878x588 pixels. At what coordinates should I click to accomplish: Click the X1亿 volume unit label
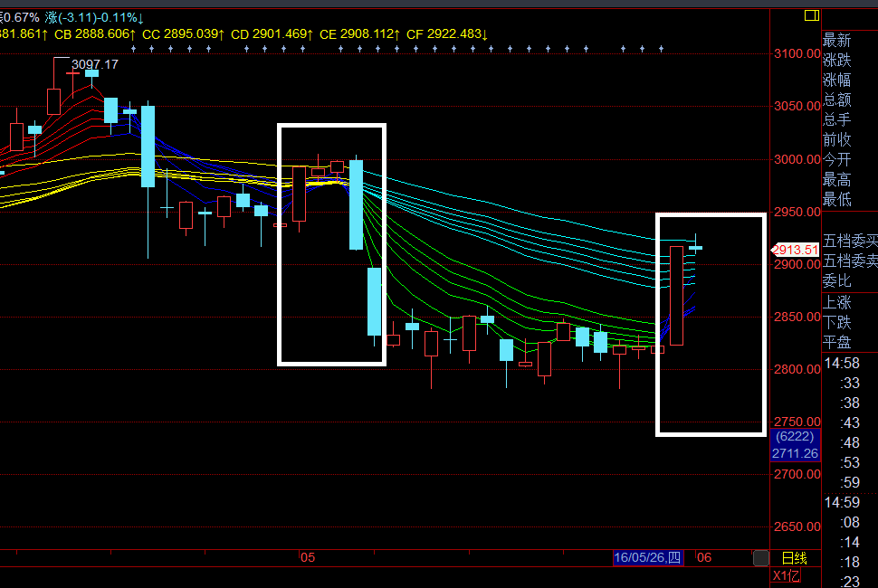785,576
